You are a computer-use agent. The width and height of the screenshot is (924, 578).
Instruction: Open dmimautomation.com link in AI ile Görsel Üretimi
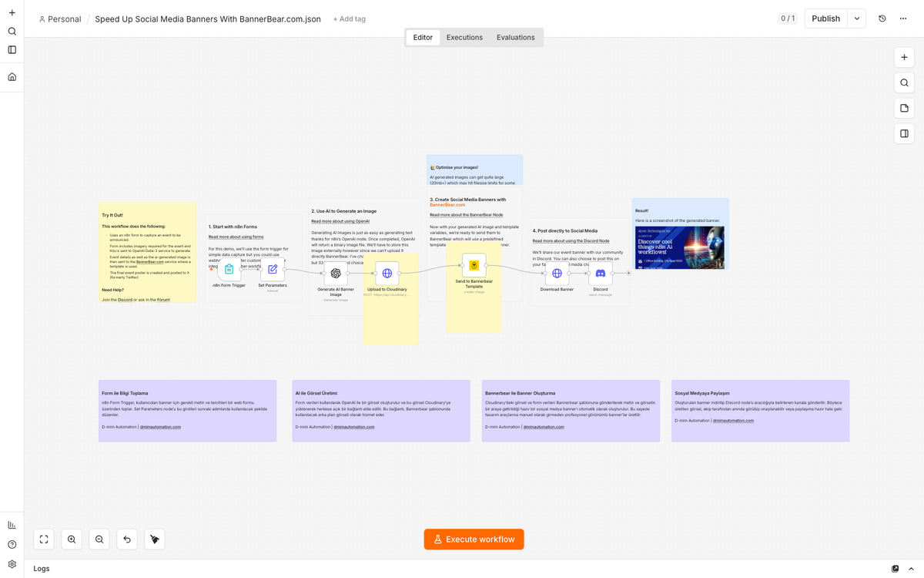(354, 427)
